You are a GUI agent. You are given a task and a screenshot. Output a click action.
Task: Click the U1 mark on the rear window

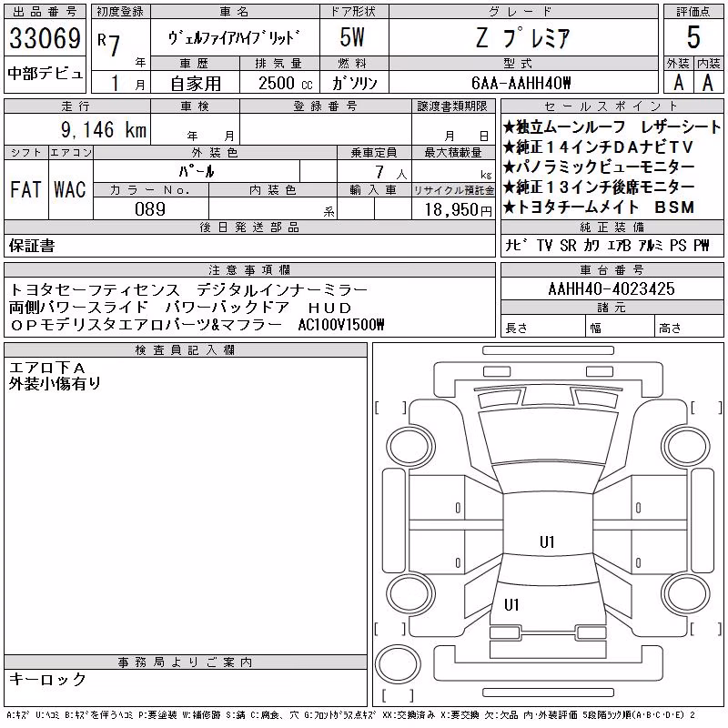[x=511, y=604]
